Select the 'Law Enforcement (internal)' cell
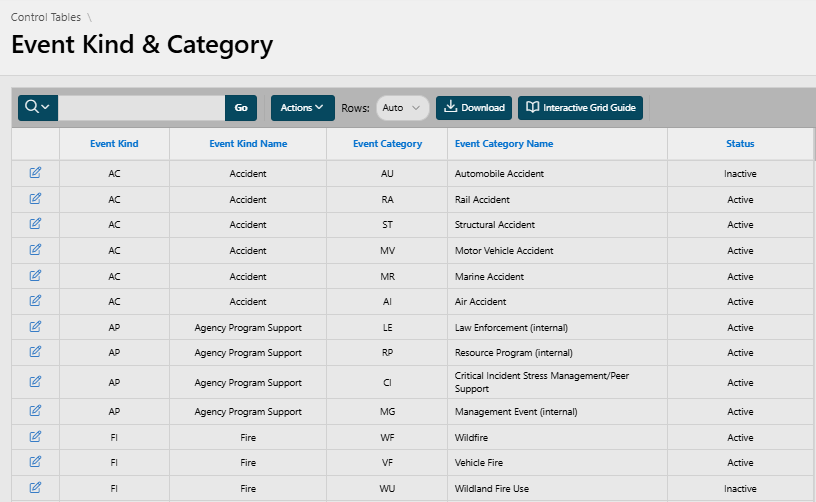 click(x=557, y=328)
